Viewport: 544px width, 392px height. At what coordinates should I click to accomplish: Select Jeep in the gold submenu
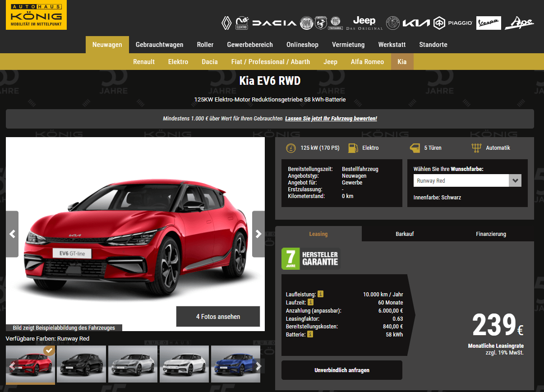point(331,62)
